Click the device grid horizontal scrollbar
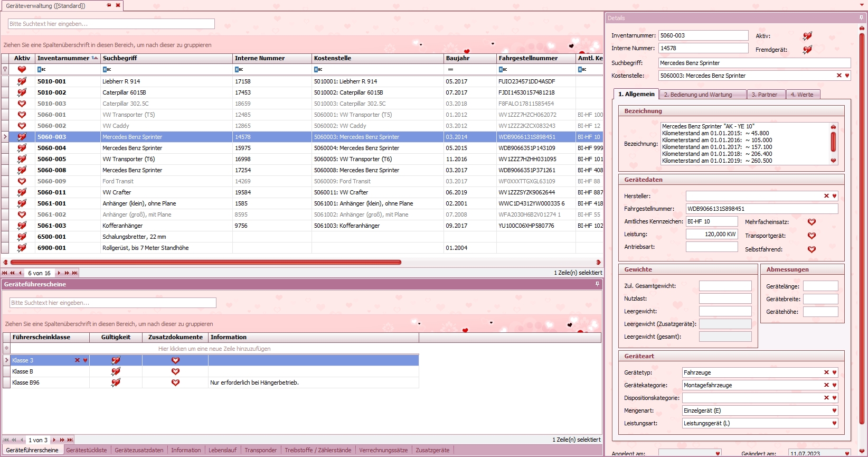This screenshot has width=868, height=457. [206, 262]
